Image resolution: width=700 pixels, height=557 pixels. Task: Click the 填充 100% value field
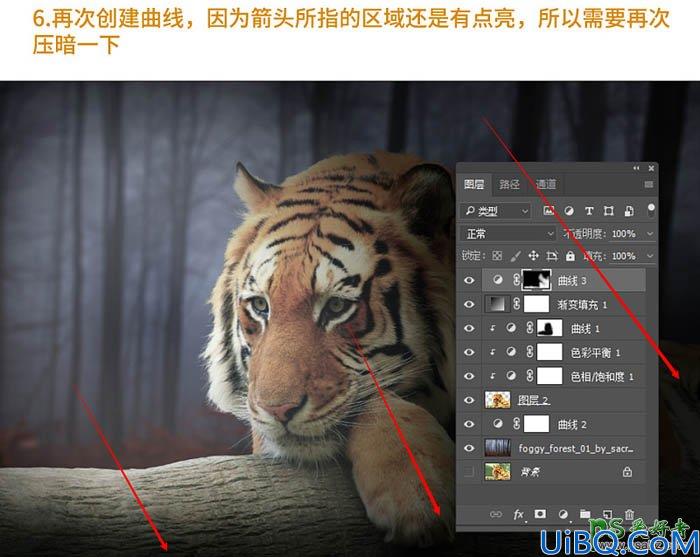pyautogui.click(x=624, y=256)
